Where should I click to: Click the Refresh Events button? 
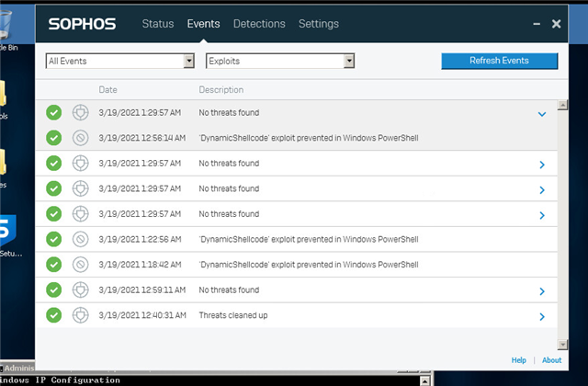pos(499,61)
